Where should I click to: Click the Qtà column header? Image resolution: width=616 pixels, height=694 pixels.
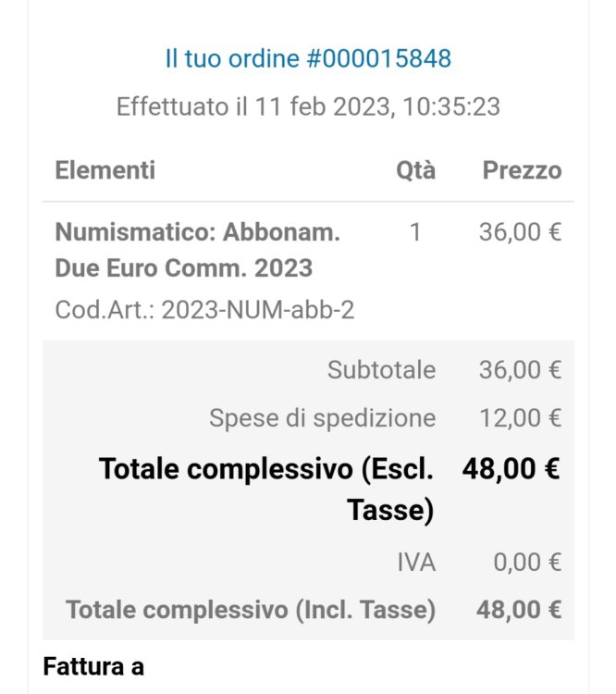coord(415,170)
